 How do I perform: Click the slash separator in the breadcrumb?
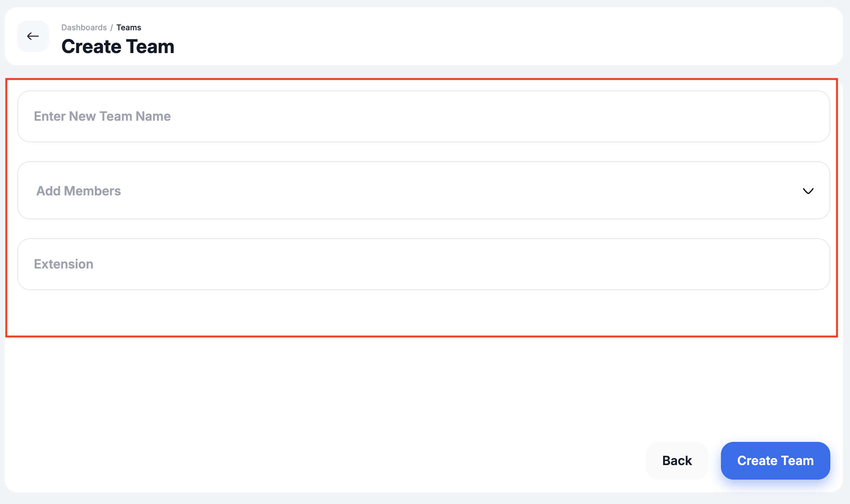click(111, 28)
